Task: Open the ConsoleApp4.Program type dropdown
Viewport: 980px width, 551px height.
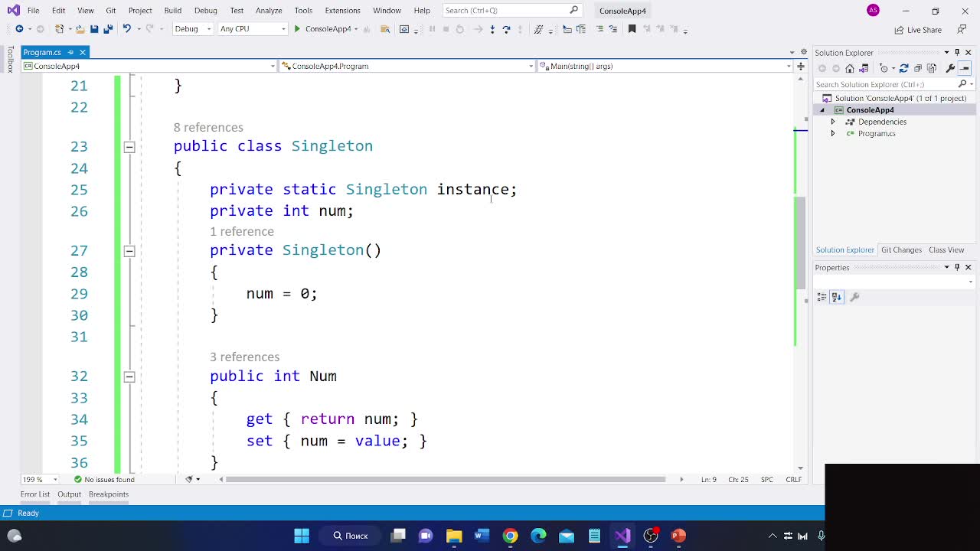Action: tap(407, 66)
